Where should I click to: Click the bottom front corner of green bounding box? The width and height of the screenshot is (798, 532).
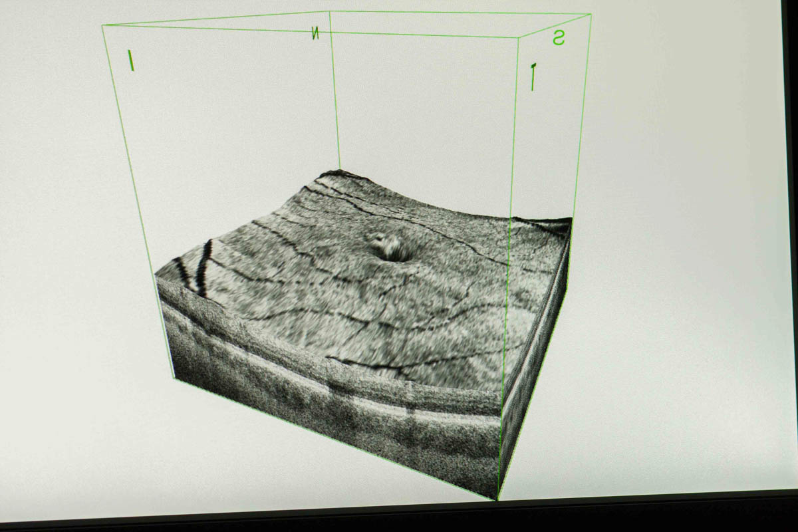[x=497, y=499]
